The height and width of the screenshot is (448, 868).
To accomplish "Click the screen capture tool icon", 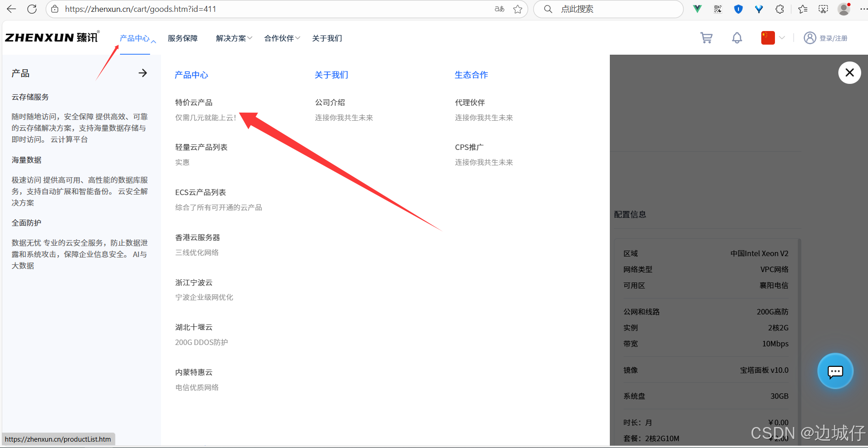I will [823, 9].
